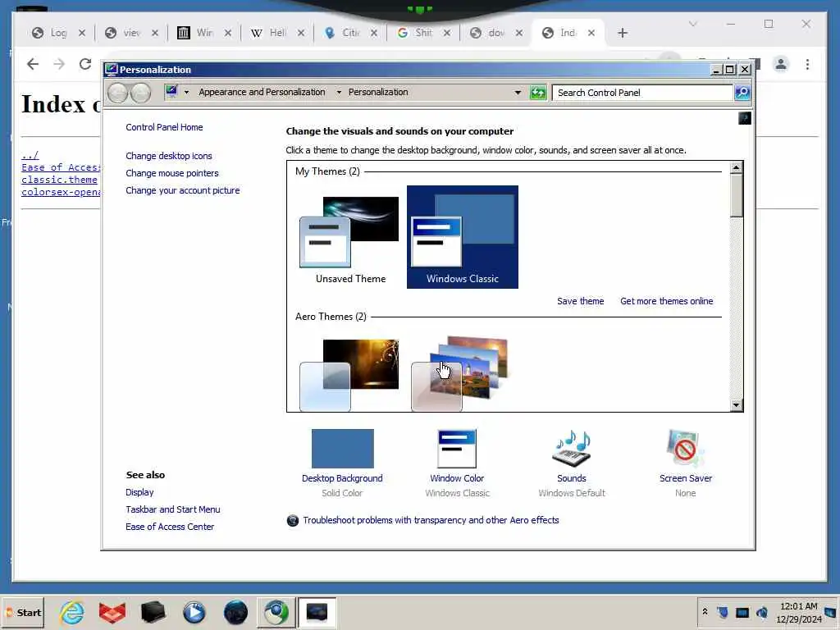
Task: Click the Save theme link
Action: 580,301
